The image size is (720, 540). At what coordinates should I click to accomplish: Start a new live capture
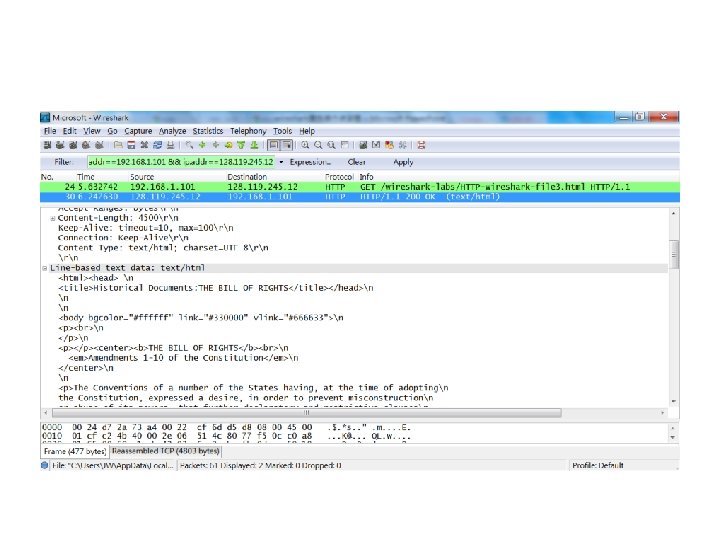point(73,146)
